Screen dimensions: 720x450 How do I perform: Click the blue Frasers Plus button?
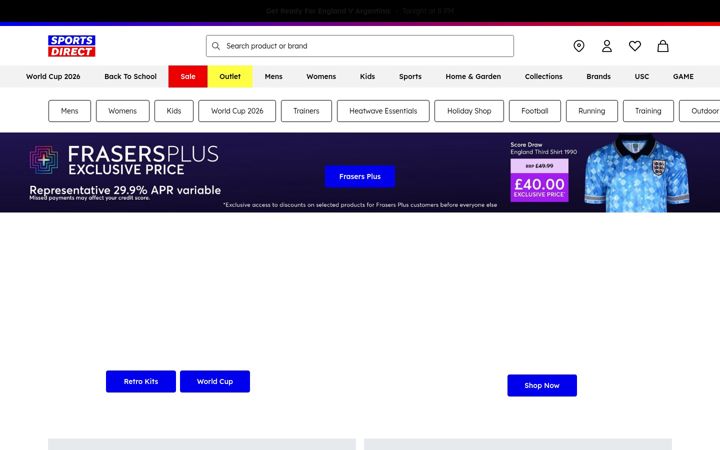click(360, 176)
